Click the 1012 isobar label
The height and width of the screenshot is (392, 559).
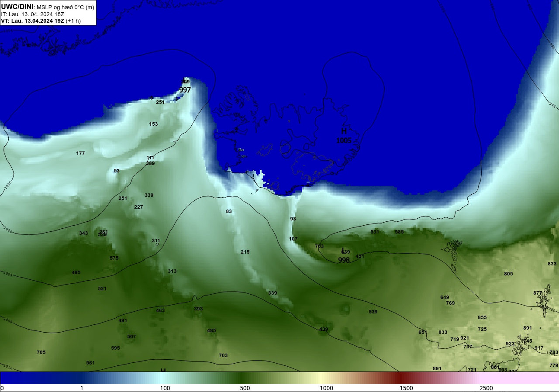click(x=7, y=366)
